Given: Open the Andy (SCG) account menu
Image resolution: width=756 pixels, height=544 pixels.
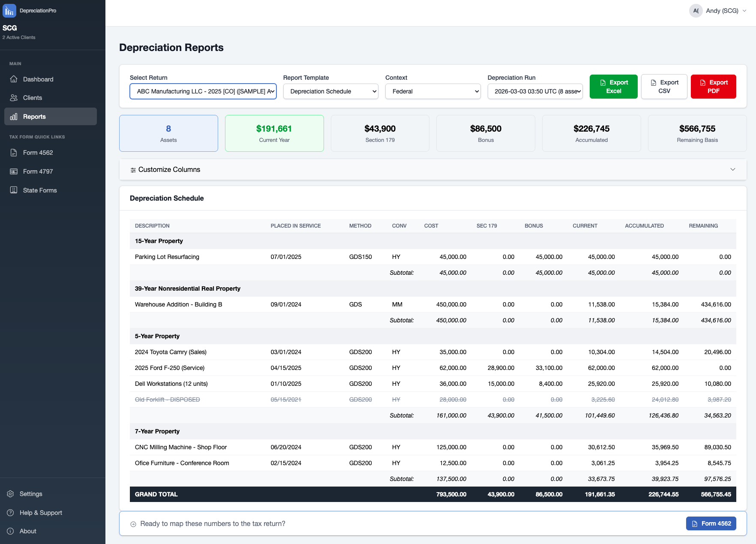Looking at the screenshot, I should (718, 11).
